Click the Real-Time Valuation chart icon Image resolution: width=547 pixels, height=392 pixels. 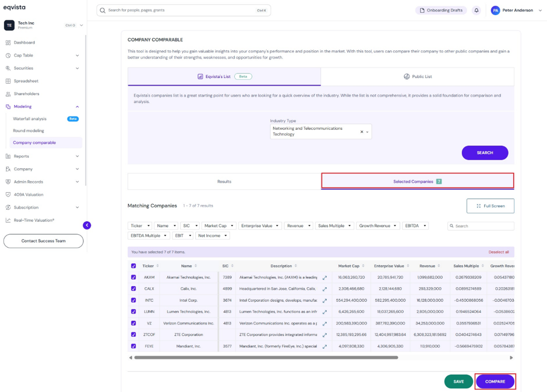tap(8, 220)
